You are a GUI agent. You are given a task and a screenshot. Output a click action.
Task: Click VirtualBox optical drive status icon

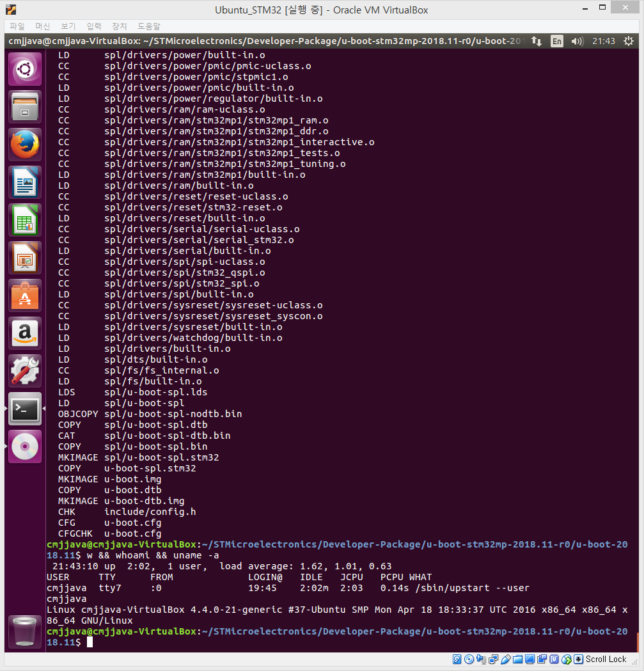pos(469,659)
